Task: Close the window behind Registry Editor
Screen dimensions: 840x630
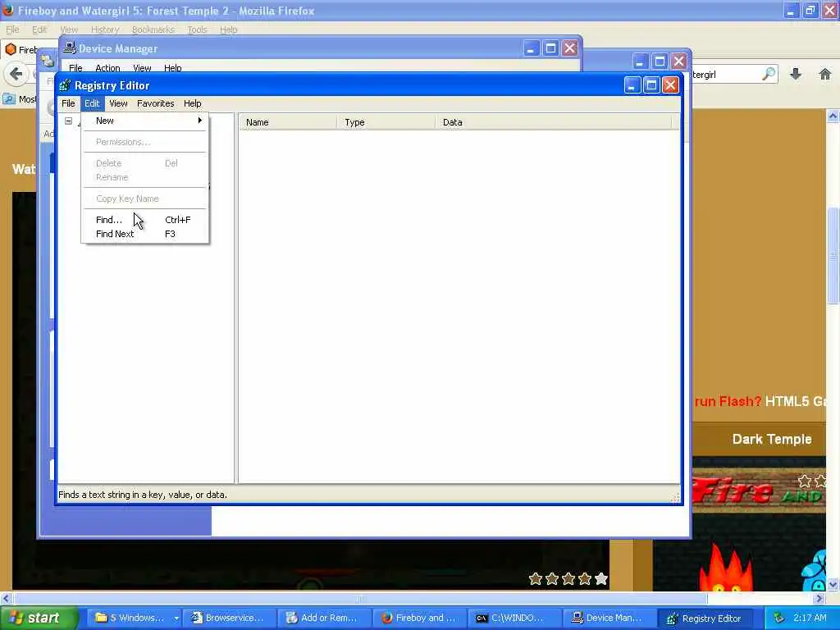Action: (678, 61)
